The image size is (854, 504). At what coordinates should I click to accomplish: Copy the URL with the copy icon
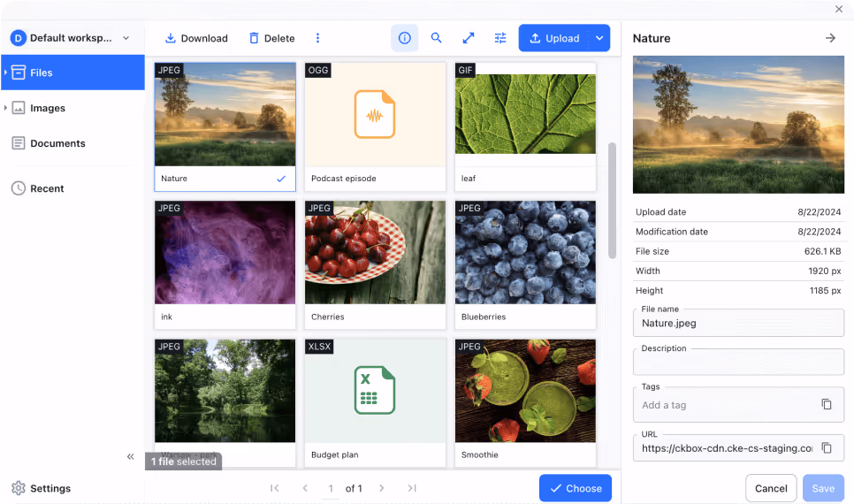[827, 448]
